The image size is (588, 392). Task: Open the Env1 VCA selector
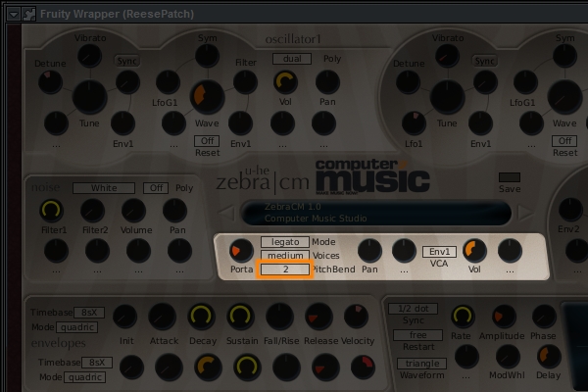(439, 252)
